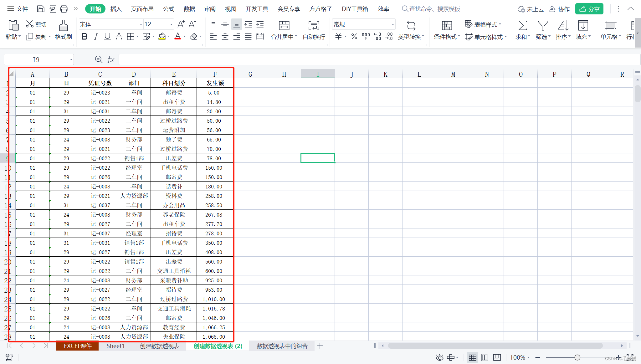Open the number format dropdown showing 常规
The image size is (641, 364).
pos(392,24)
